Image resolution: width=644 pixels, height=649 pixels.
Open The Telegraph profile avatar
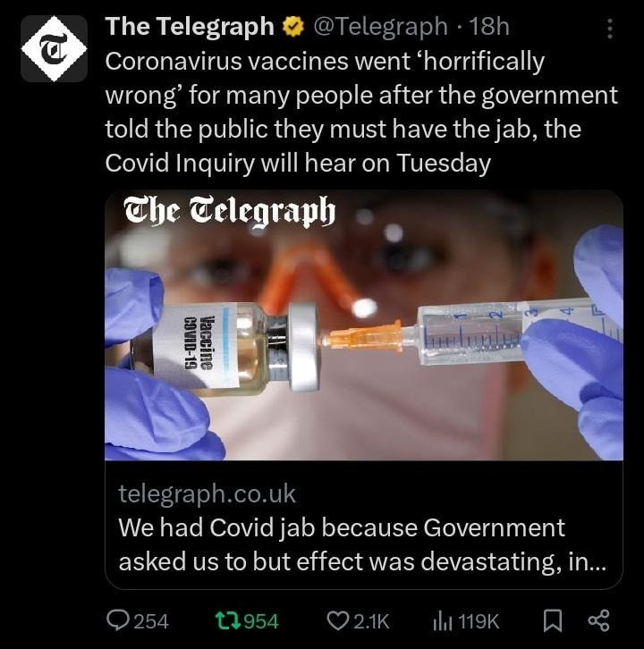click(55, 48)
